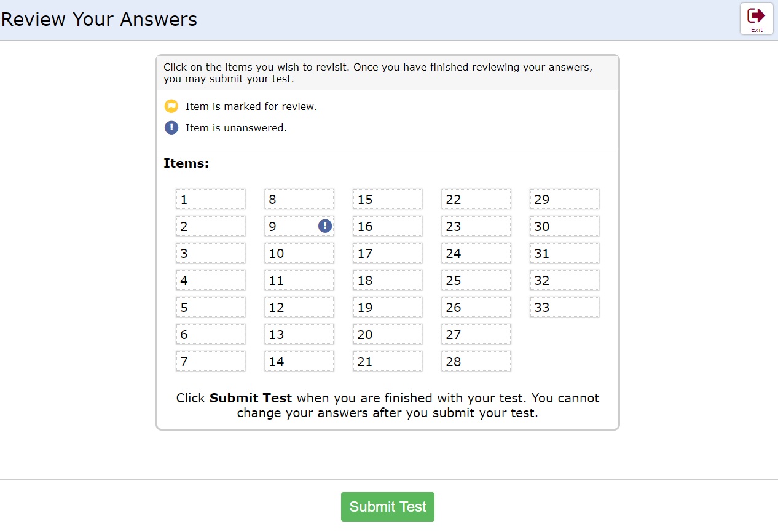Select item 12
Viewport: 778px width, 532px height.
[299, 307]
